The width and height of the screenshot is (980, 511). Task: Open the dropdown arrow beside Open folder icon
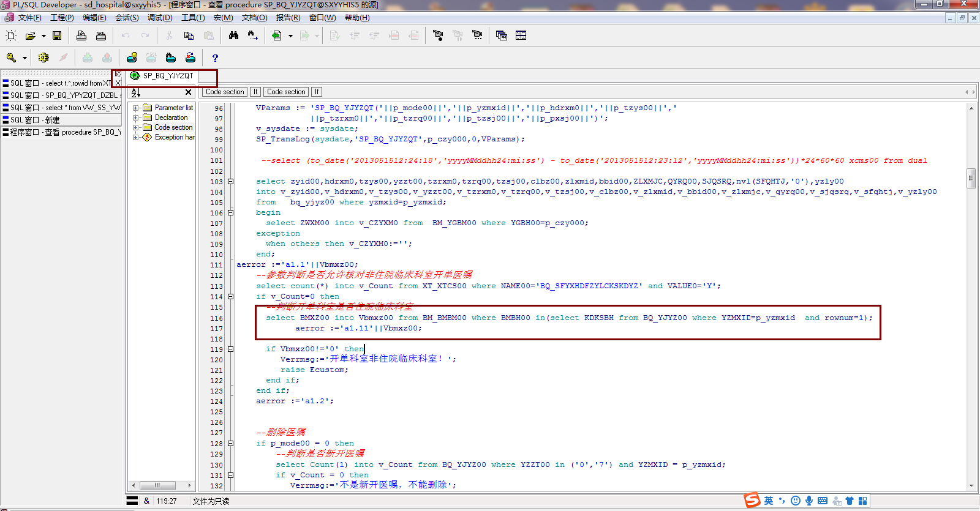click(43, 36)
